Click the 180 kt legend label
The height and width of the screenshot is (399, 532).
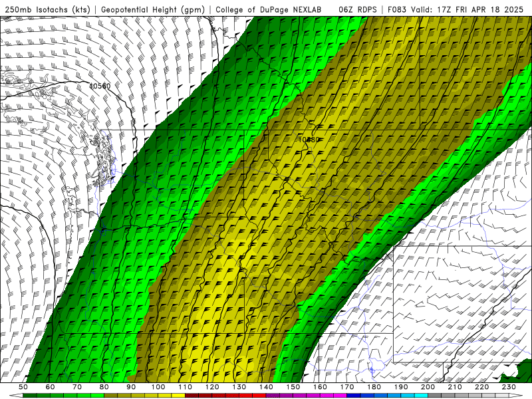[374, 387]
